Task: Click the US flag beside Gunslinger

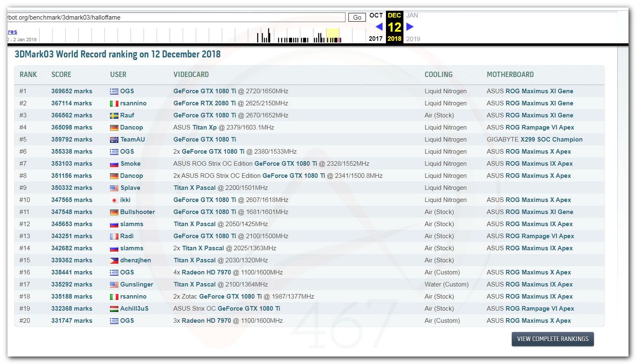Action: [x=114, y=284]
